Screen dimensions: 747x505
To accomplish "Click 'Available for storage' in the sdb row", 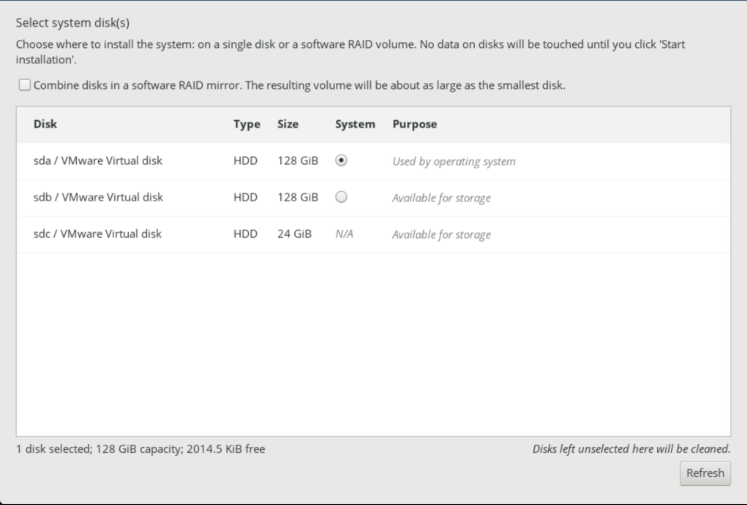I will click(441, 198).
